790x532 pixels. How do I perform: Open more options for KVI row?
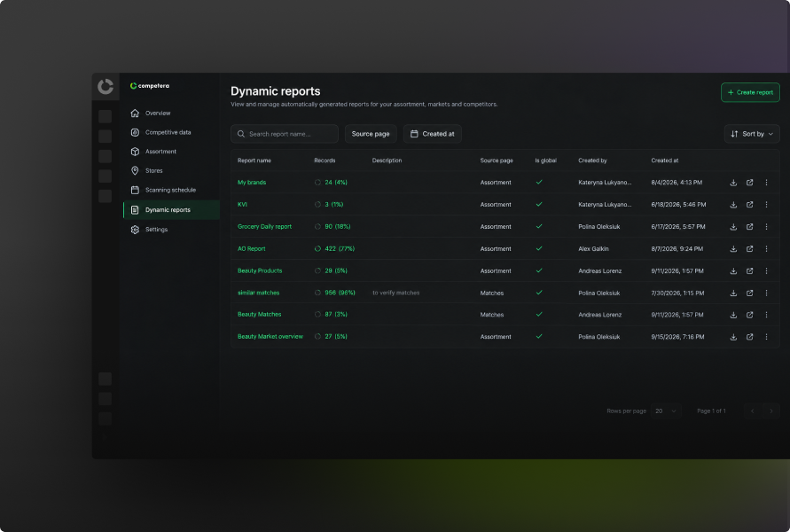[766, 205]
